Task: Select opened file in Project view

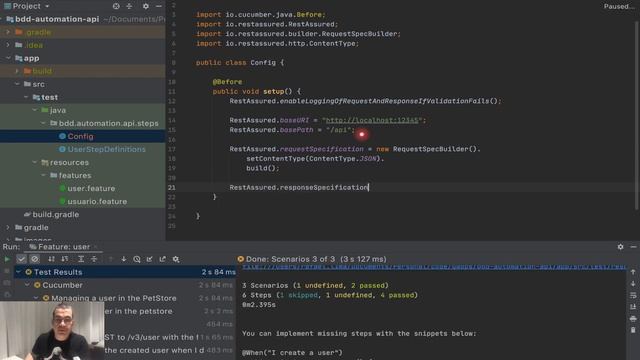Action: pos(116,6)
